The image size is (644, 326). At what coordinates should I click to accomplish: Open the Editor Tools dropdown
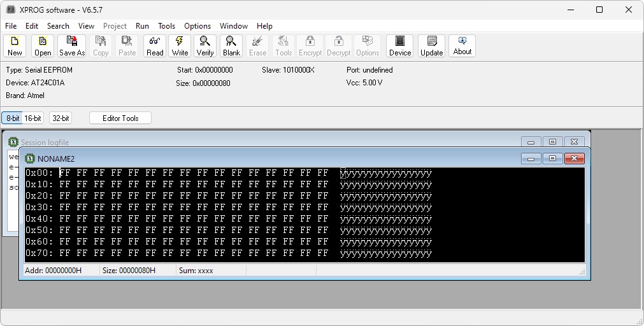(120, 118)
